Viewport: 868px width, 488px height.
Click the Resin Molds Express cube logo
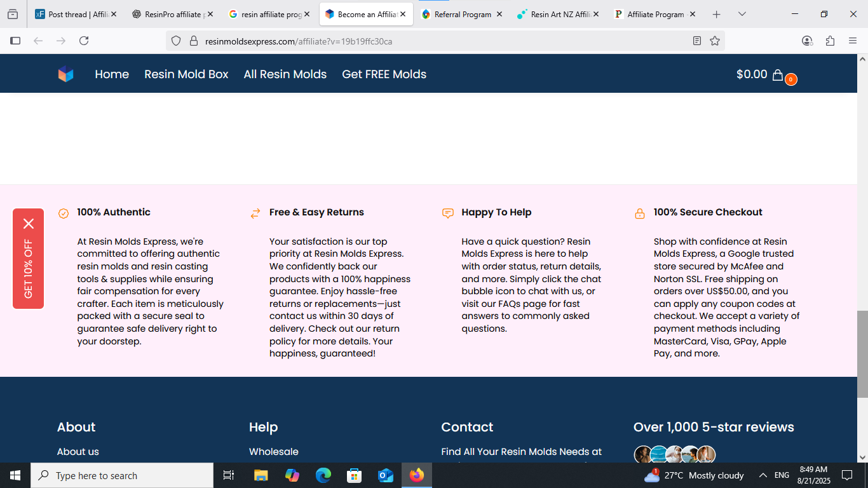pos(66,74)
